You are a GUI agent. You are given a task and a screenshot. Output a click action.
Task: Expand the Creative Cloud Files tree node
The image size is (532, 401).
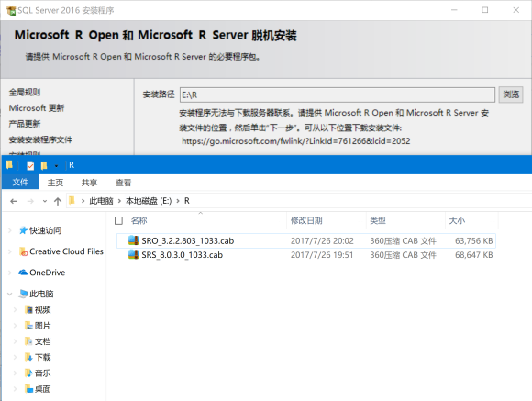pos(10,251)
